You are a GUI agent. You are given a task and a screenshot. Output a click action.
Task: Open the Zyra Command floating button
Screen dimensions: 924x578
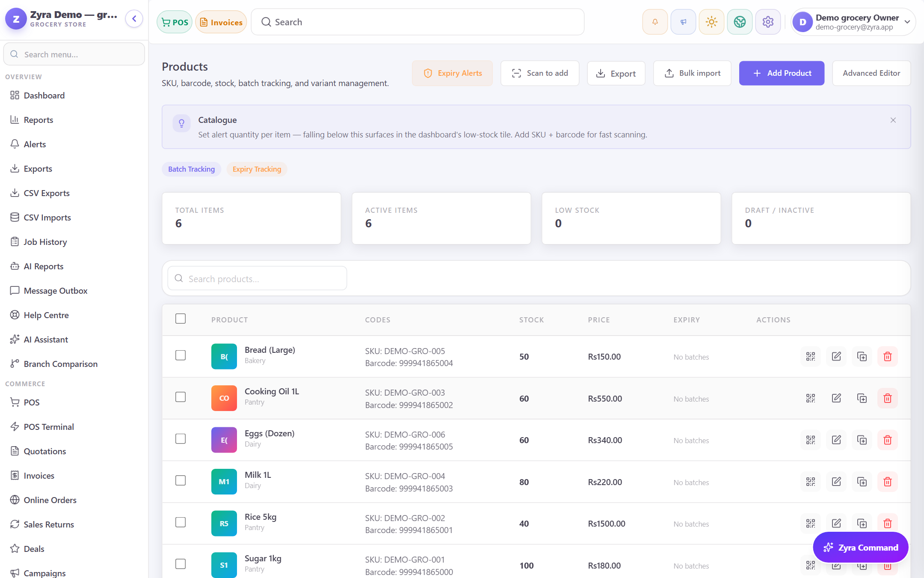point(860,547)
